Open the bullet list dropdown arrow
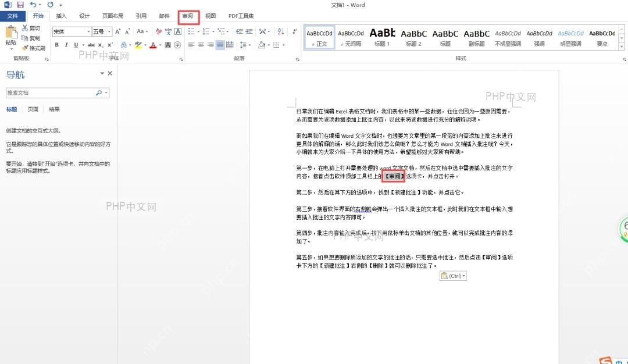Viewport: 628px width, 364px height. (x=198, y=31)
